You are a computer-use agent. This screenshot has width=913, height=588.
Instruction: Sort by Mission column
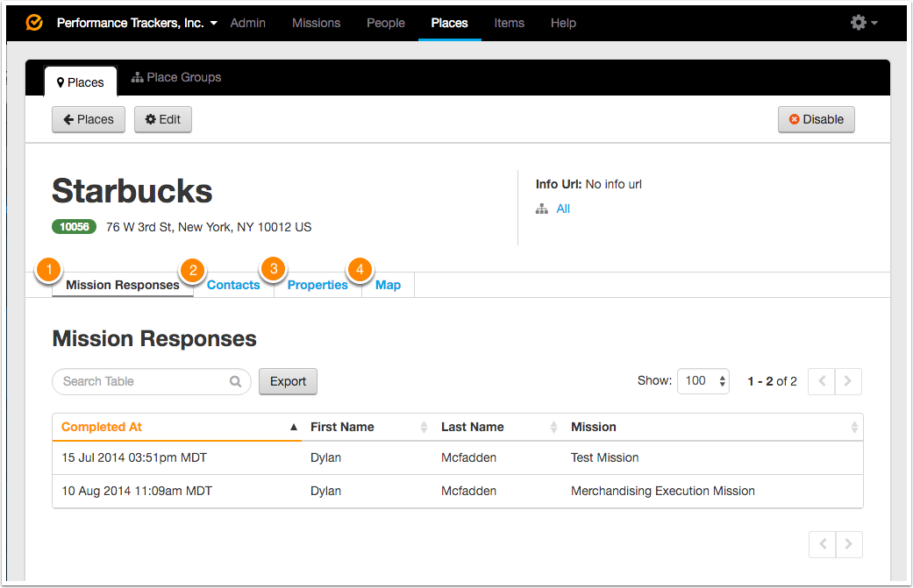[x=713, y=427]
